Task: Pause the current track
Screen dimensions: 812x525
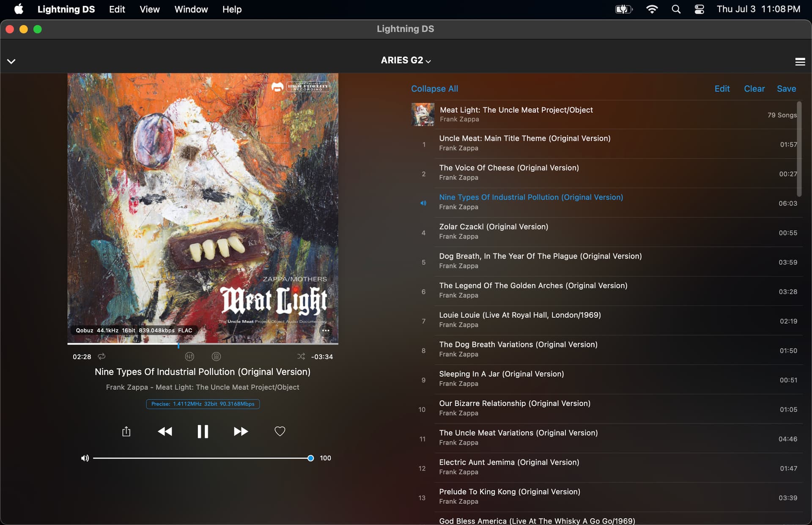Action: (x=203, y=432)
